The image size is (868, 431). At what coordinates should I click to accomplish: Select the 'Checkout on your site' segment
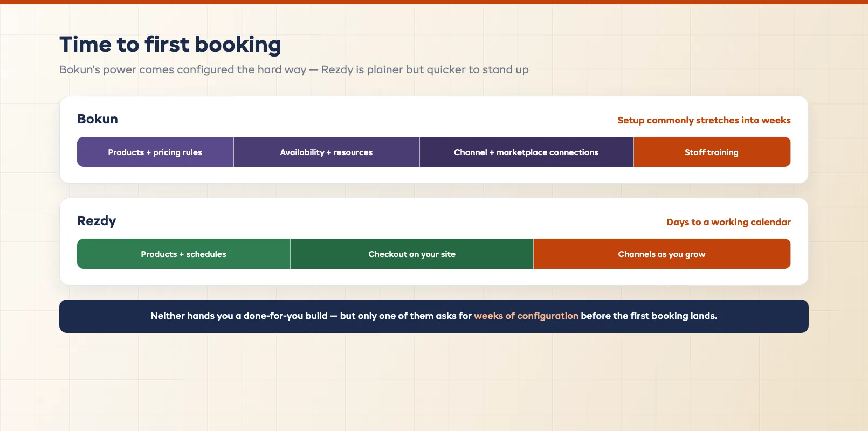pyautogui.click(x=412, y=254)
